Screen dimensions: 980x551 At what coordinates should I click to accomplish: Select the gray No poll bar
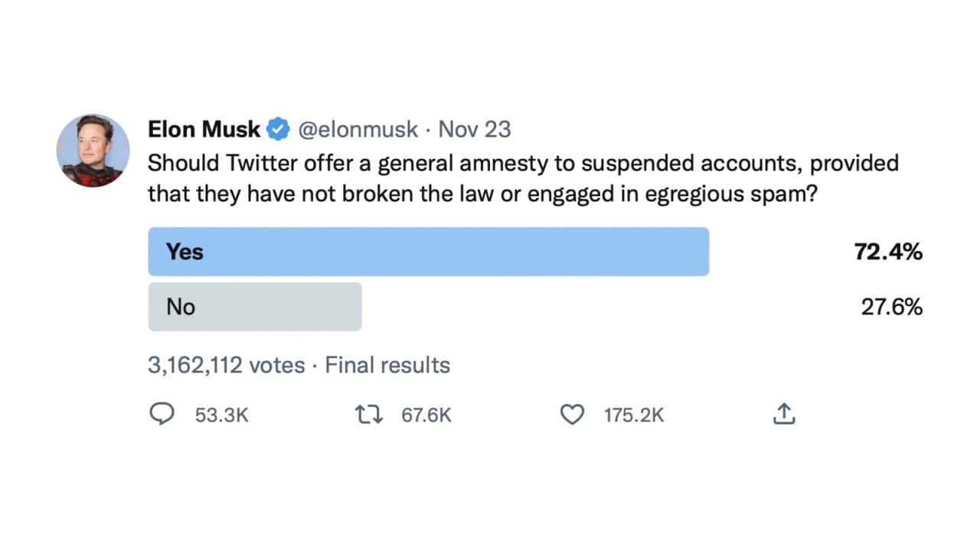[254, 307]
